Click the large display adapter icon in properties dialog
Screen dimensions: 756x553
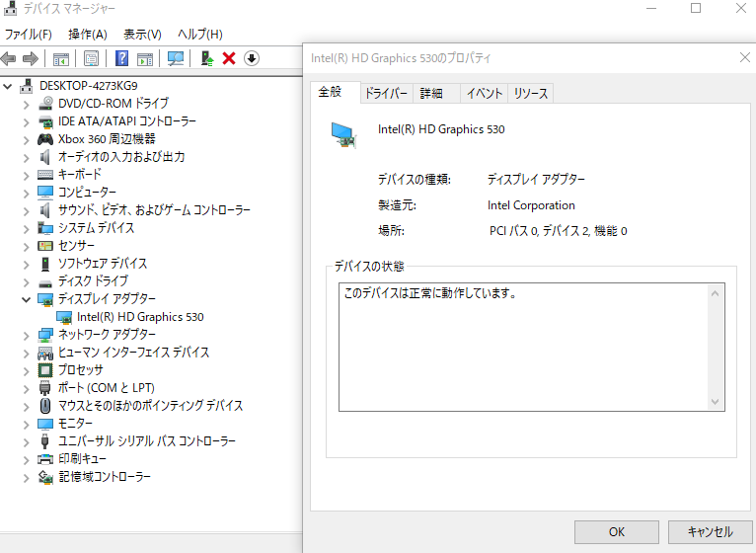coord(343,135)
